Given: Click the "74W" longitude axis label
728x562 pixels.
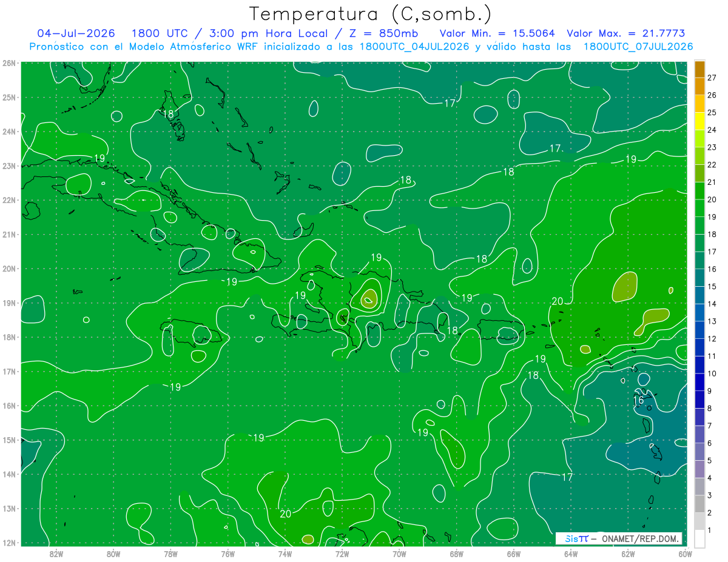Looking at the screenshot, I should tap(285, 554).
